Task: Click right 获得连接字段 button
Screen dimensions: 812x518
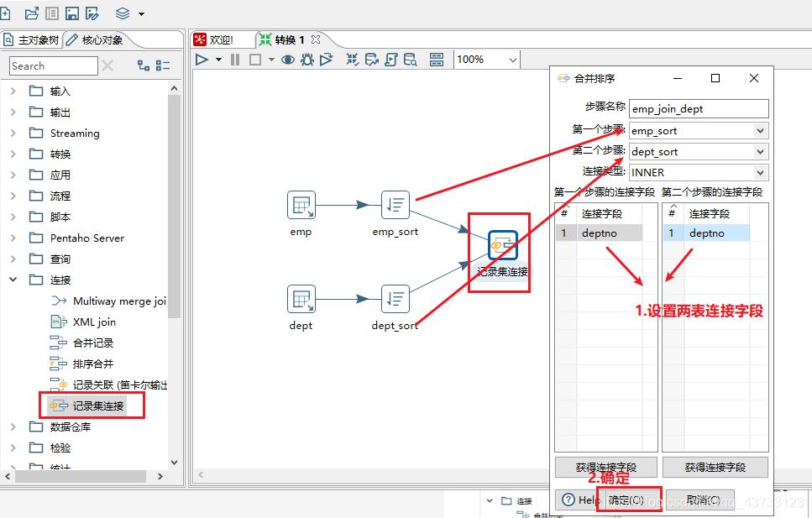Action: pos(715,468)
